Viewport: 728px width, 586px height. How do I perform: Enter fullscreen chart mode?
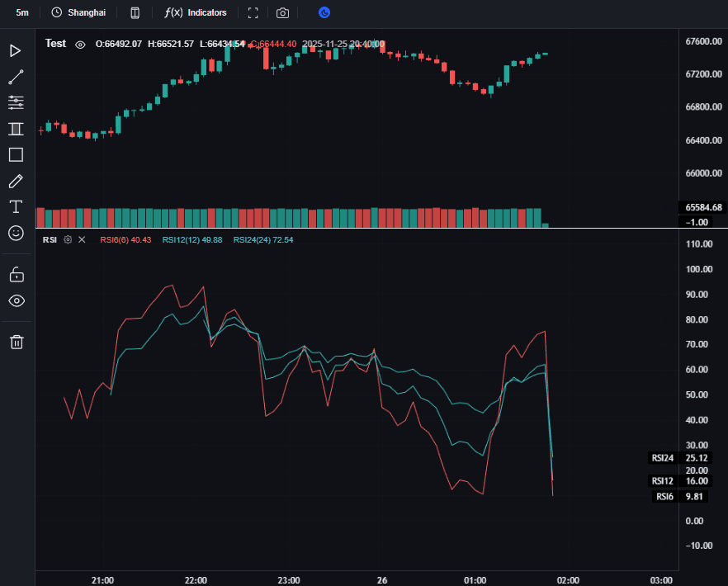(253, 13)
